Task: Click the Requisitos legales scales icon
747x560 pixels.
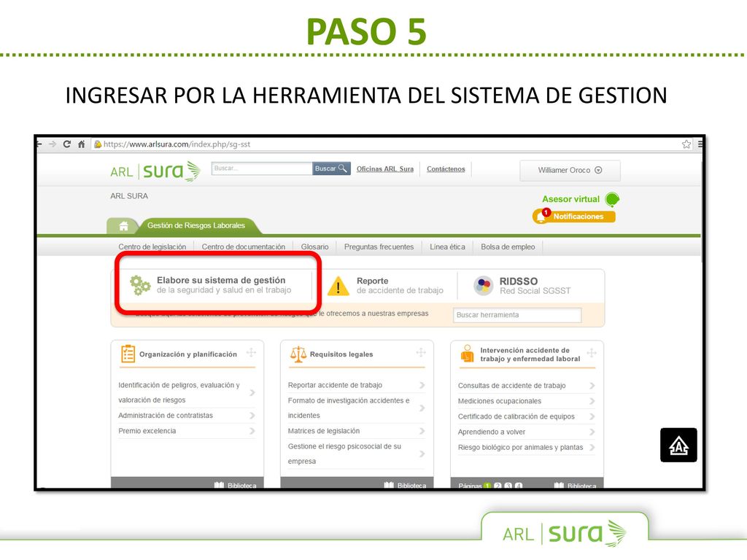Action: (298, 354)
